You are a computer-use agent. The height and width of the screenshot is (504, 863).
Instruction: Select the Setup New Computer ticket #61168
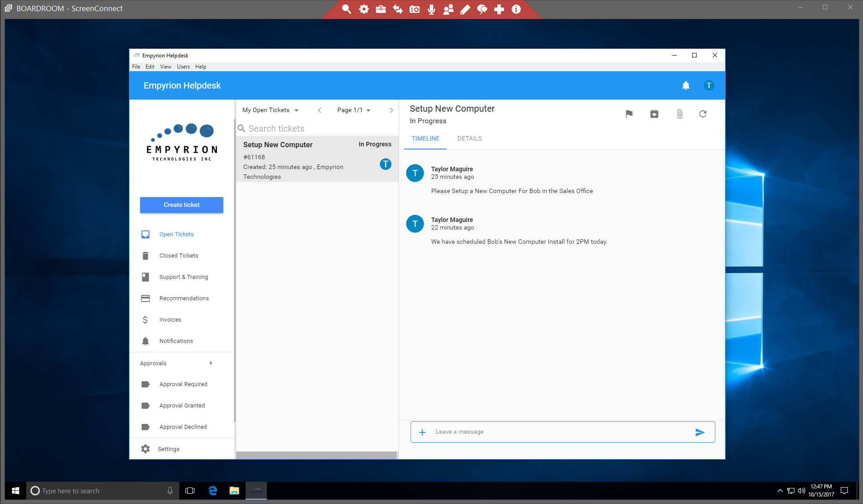pyautogui.click(x=317, y=159)
